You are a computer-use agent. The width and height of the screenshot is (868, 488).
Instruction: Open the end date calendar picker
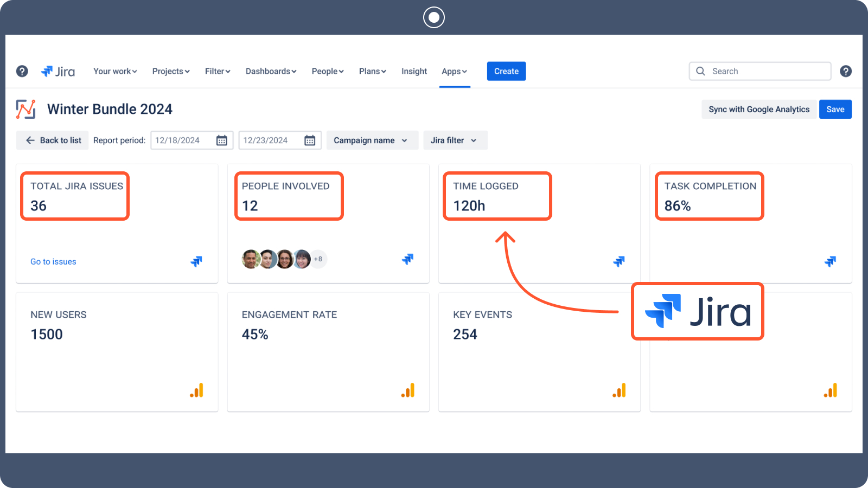[310, 140]
